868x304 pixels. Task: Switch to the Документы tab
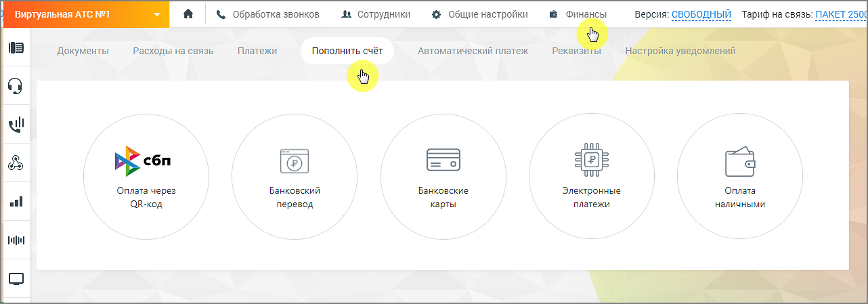[83, 51]
